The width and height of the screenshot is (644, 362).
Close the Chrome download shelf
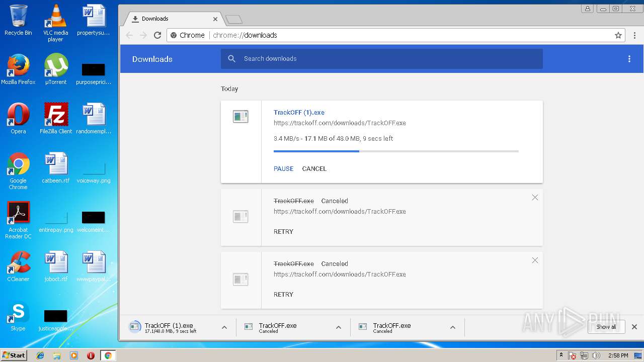click(634, 327)
